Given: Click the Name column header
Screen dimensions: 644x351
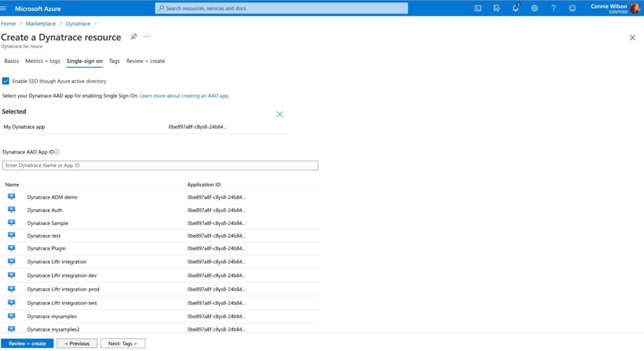Looking at the screenshot, I should [12, 185].
